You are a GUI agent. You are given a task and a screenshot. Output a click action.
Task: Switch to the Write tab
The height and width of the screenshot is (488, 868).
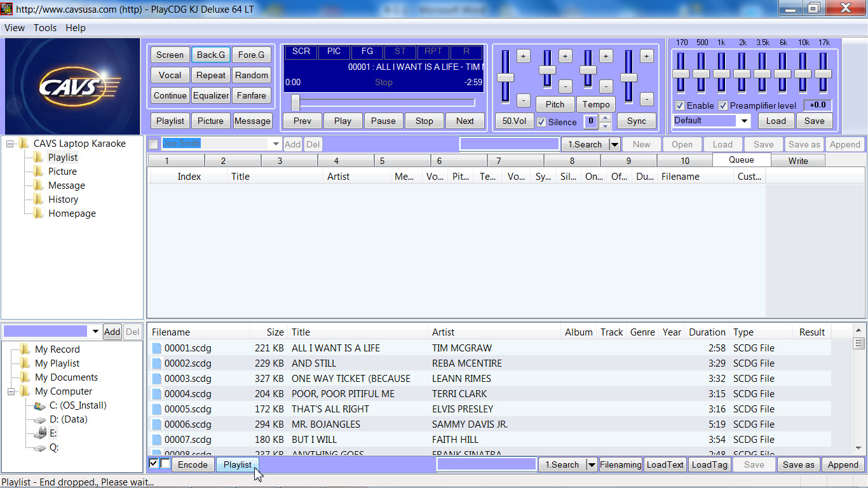click(x=798, y=161)
